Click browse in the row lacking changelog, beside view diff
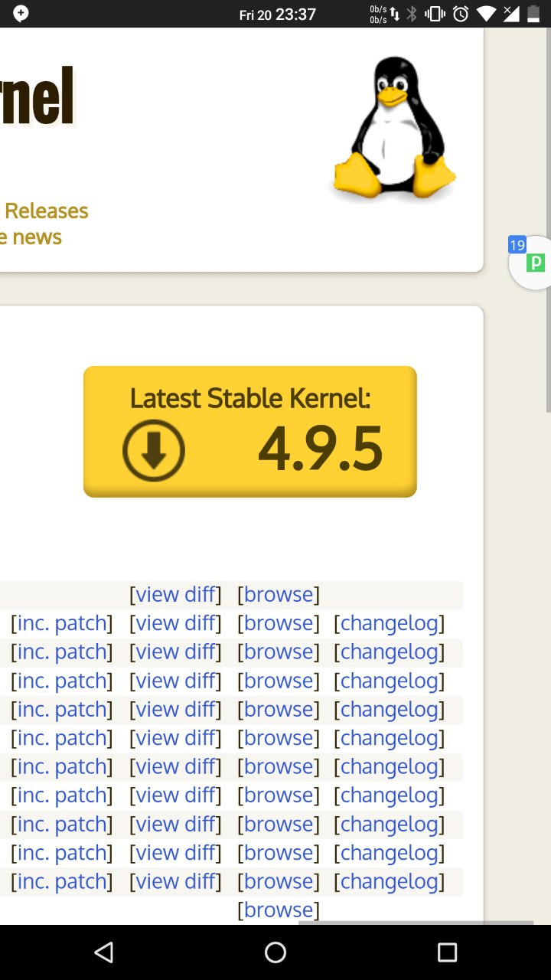 (x=279, y=594)
